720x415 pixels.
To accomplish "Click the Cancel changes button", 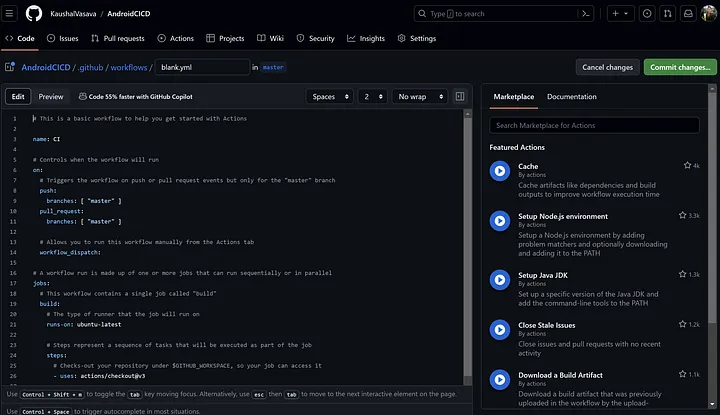I will [x=608, y=67].
